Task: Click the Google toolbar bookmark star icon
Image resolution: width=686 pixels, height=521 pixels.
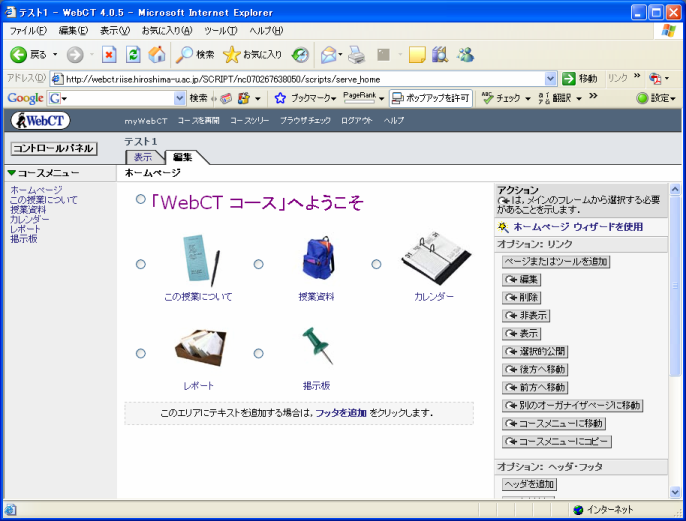Action: point(280,98)
